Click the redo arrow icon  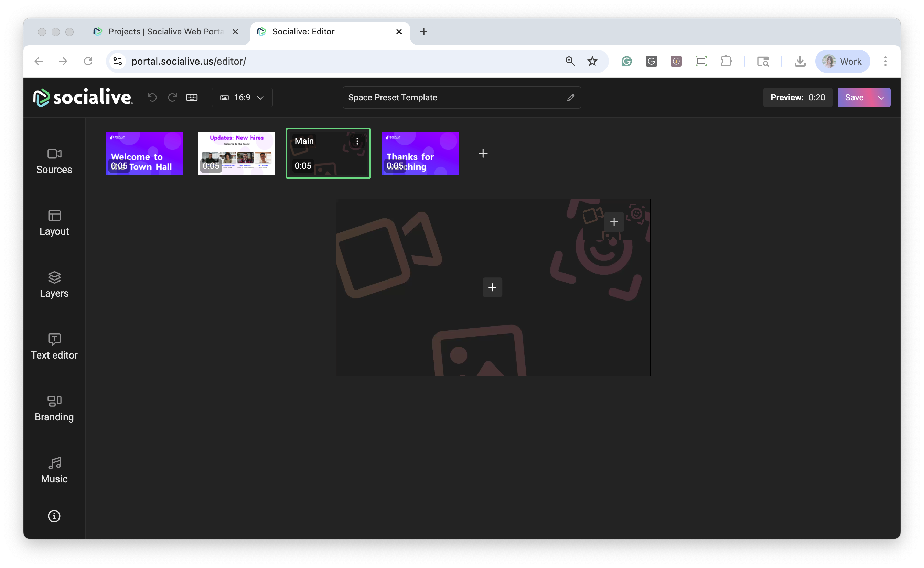(x=172, y=98)
